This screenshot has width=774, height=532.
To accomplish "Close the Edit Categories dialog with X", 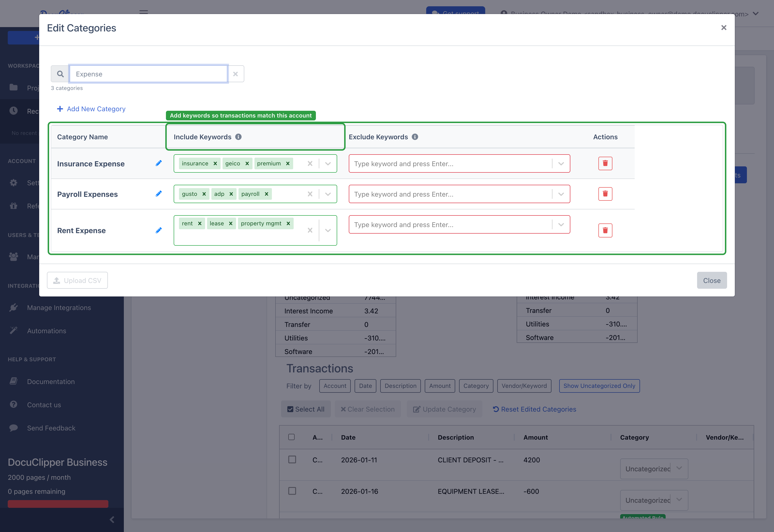I will [723, 28].
